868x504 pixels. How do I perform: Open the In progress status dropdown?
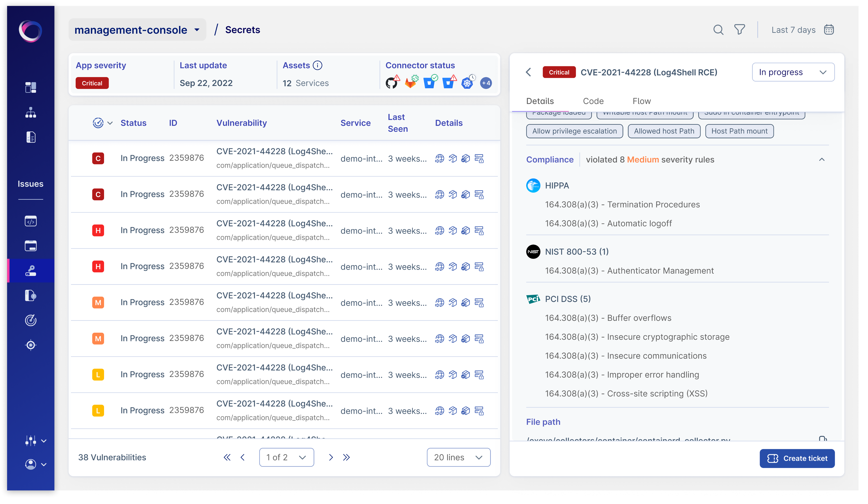click(793, 72)
